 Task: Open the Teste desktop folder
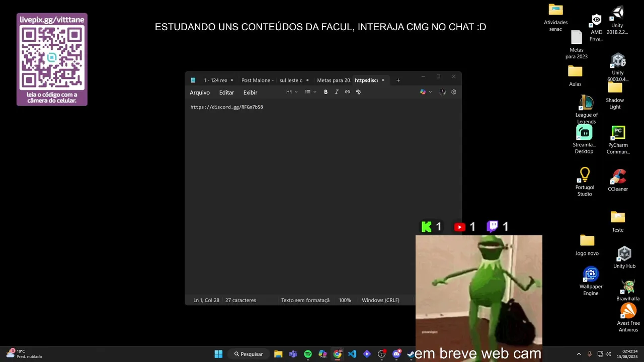618,222
